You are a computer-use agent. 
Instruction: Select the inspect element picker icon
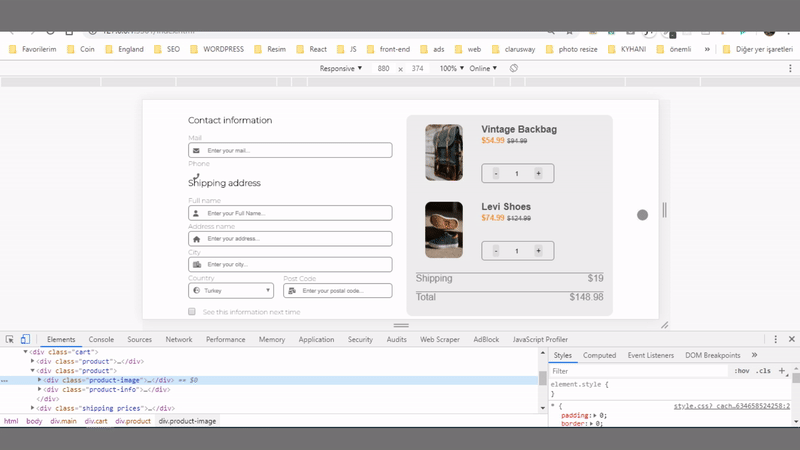9,339
